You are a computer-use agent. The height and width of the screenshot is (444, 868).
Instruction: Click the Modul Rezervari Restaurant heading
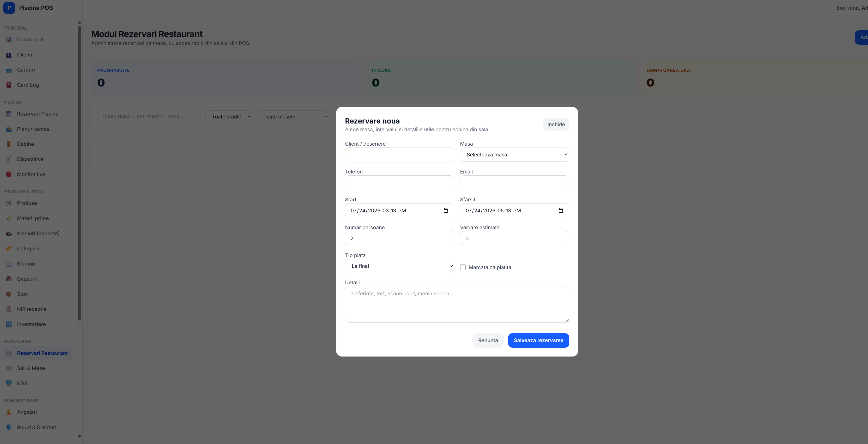click(147, 34)
